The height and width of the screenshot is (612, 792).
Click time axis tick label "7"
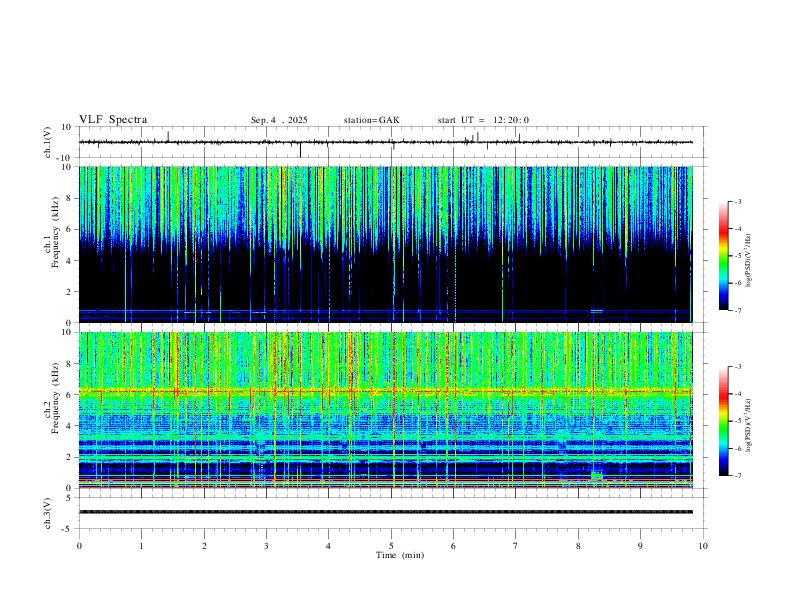(516, 546)
